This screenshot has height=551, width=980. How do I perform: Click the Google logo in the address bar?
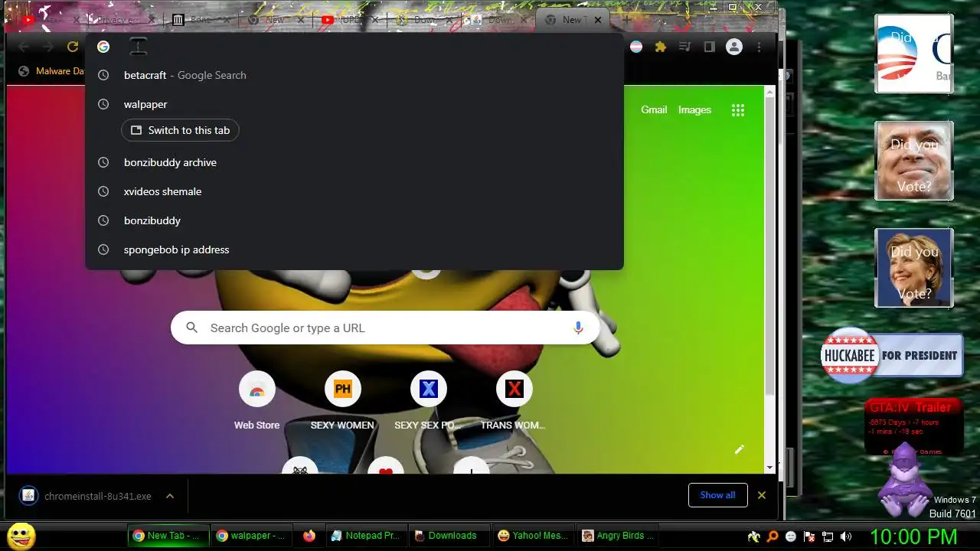point(103,47)
